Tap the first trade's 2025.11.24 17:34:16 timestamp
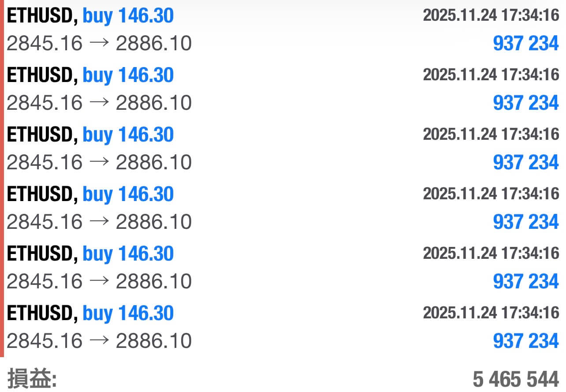 point(491,16)
